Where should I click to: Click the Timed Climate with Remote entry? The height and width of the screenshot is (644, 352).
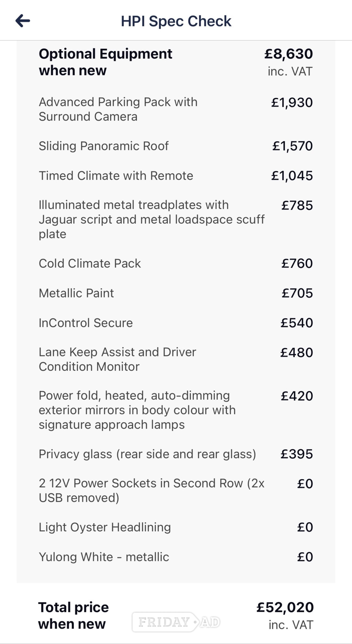coord(176,176)
